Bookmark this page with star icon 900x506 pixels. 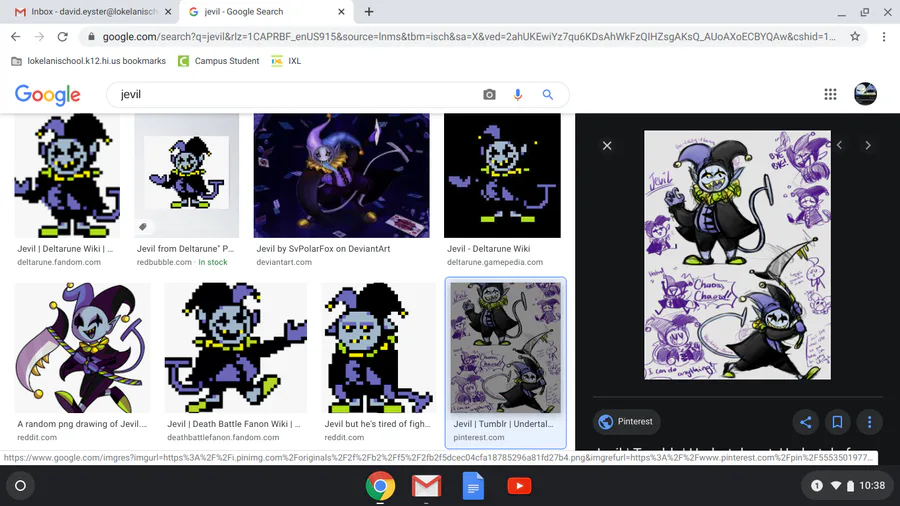click(x=855, y=37)
